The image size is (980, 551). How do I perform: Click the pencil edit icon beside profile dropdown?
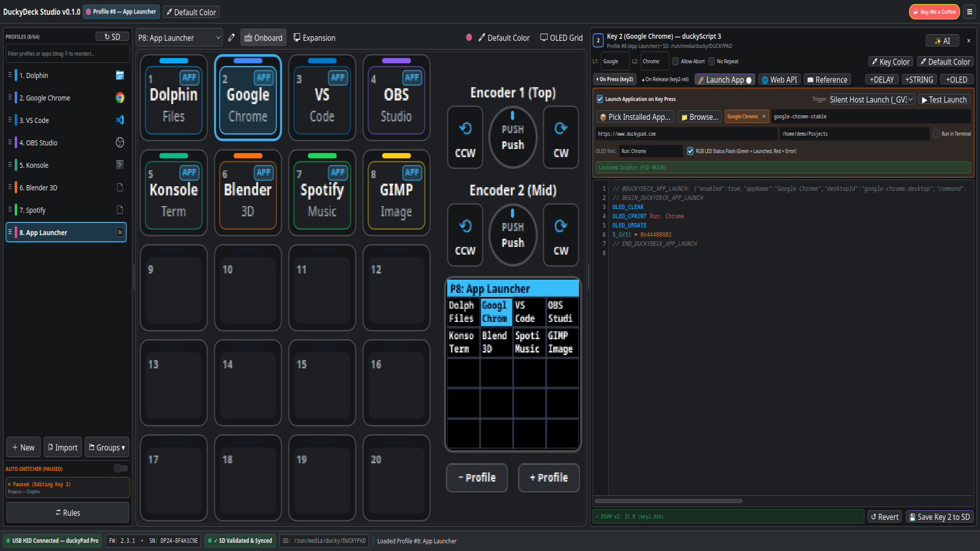pyautogui.click(x=232, y=37)
